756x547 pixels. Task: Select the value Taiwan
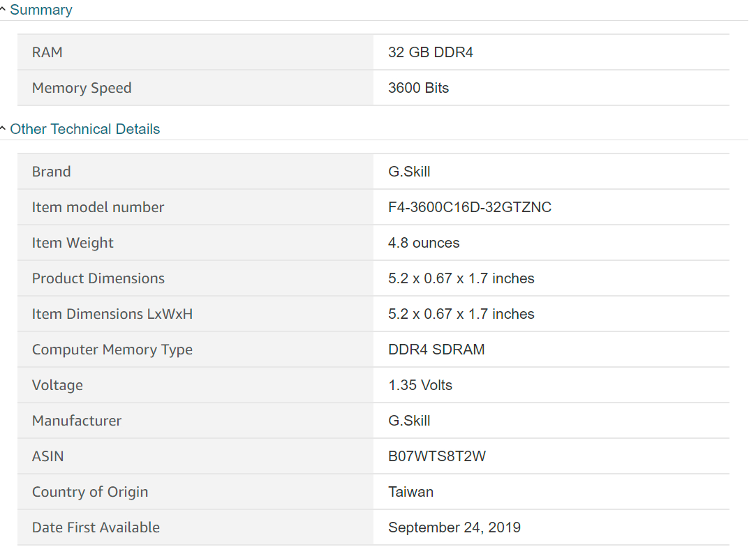(410, 492)
